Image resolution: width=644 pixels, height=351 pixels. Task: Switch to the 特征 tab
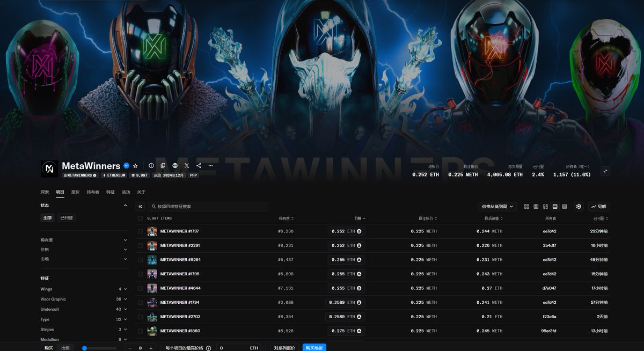[111, 192]
